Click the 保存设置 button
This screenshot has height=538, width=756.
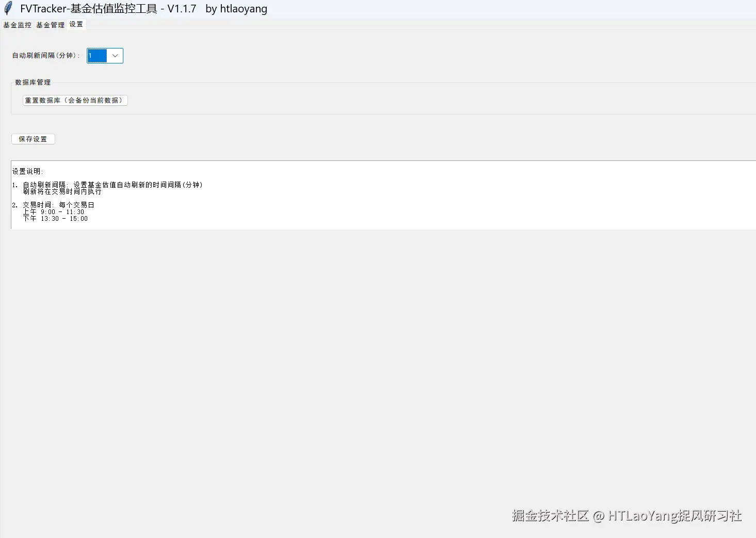click(x=33, y=139)
